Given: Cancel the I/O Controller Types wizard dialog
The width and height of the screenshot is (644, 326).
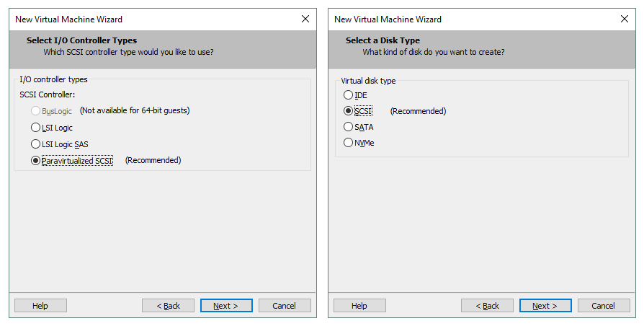Looking at the screenshot, I should point(285,306).
